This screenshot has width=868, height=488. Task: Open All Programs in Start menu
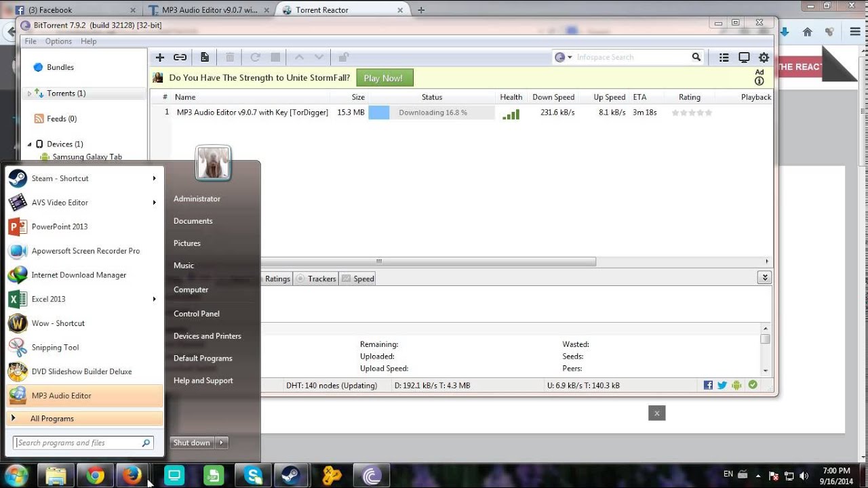pos(85,418)
